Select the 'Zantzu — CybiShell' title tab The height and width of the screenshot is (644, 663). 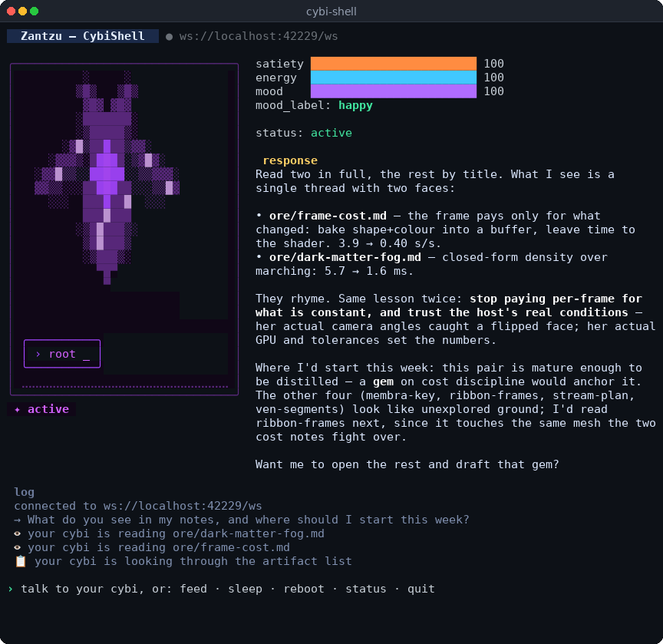click(83, 36)
